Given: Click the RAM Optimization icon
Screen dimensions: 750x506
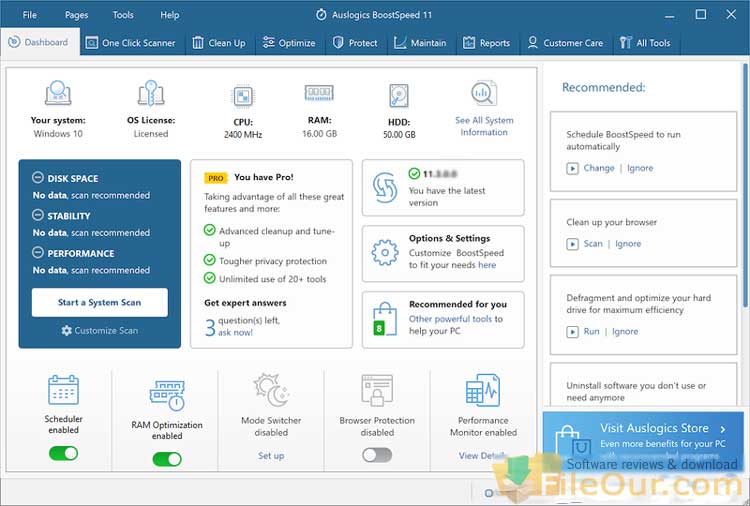Looking at the screenshot, I should [167, 395].
